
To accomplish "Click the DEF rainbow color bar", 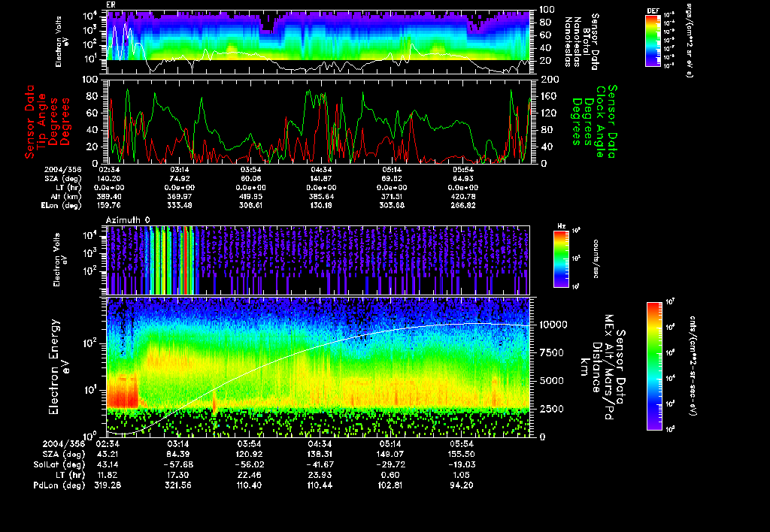I will tap(653, 41).
